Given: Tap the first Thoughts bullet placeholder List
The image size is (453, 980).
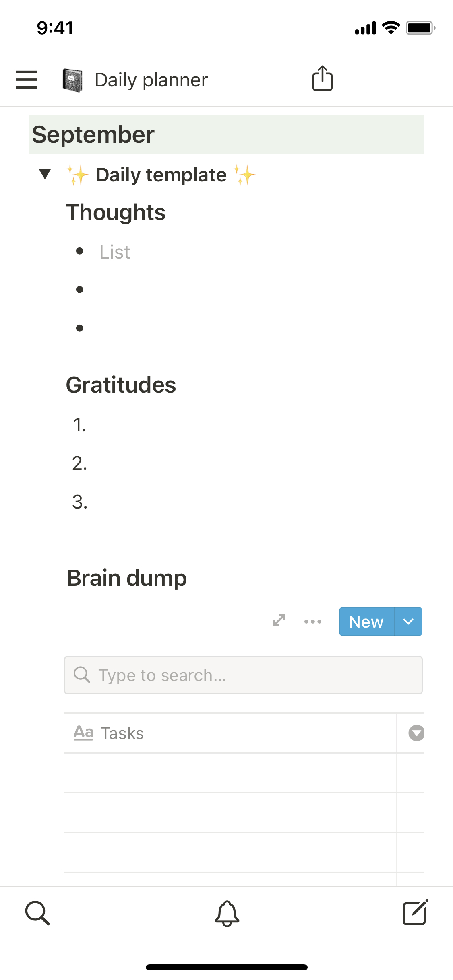Looking at the screenshot, I should [x=115, y=252].
